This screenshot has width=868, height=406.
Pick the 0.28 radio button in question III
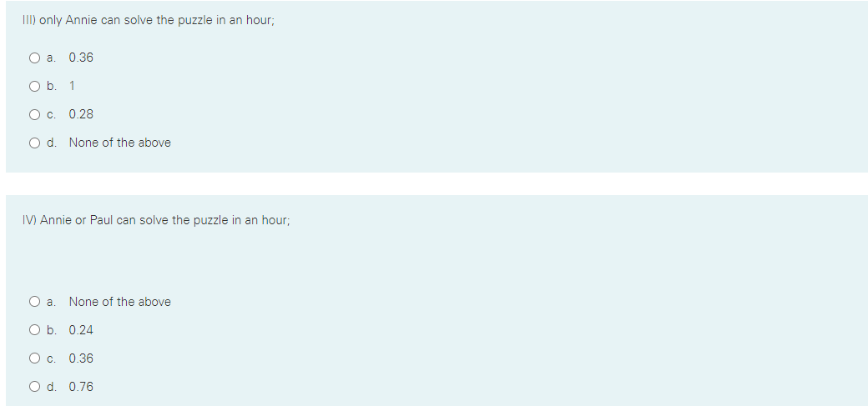(x=35, y=114)
